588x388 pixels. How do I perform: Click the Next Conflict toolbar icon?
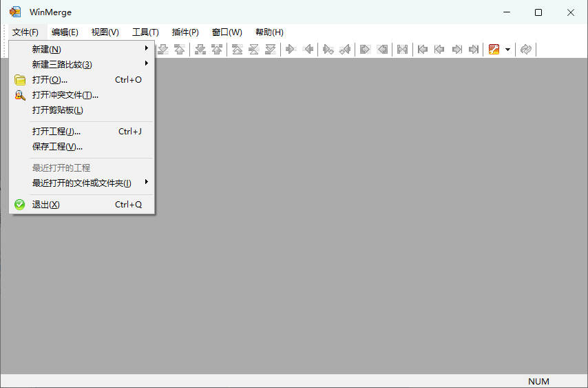(x=200, y=49)
